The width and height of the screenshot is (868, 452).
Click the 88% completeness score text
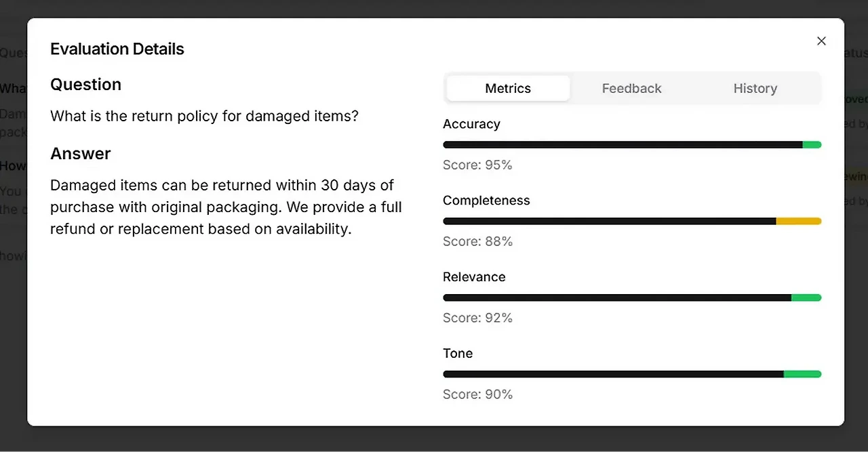477,241
